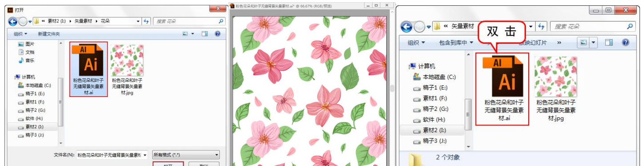This screenshot has height=166, width=644.
Task: Click the Open dialog search magnifier
Action: pos(221,21)
